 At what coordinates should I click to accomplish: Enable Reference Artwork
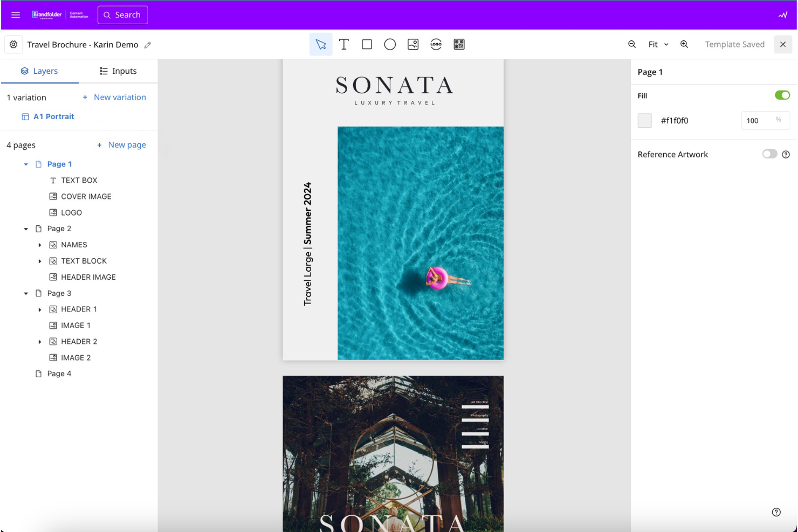click(x=769, y=154)
